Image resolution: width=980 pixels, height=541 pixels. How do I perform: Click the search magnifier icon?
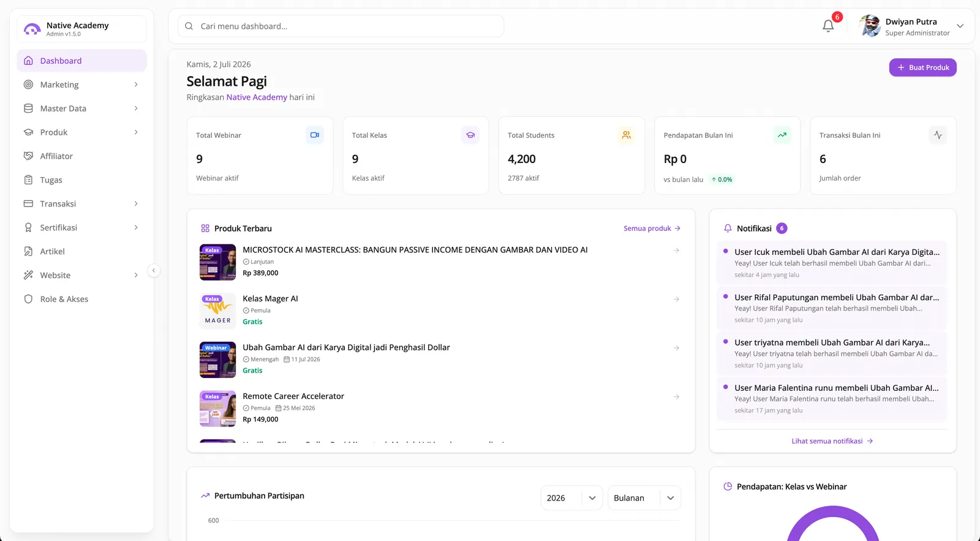[x=189, y=26]
